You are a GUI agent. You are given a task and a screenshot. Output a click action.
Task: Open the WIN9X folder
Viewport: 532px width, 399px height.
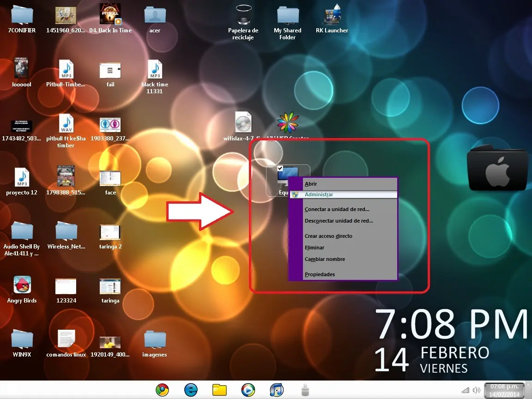coord(22,339)
